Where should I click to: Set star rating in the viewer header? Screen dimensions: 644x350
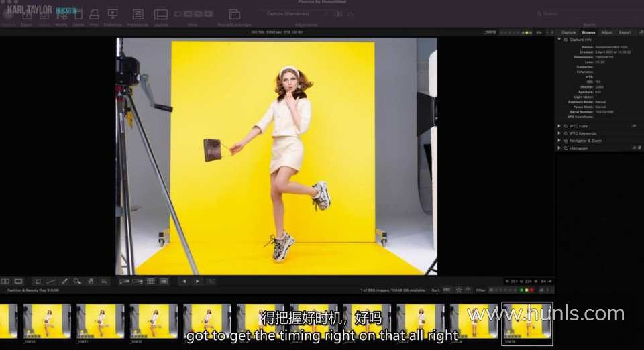(x=509, y=32)
